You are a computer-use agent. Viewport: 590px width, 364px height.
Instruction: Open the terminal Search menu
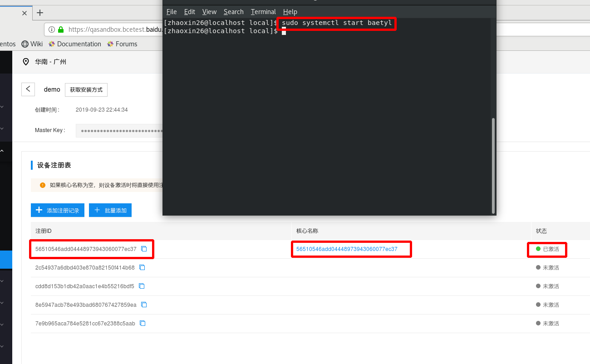coord(234,12)
